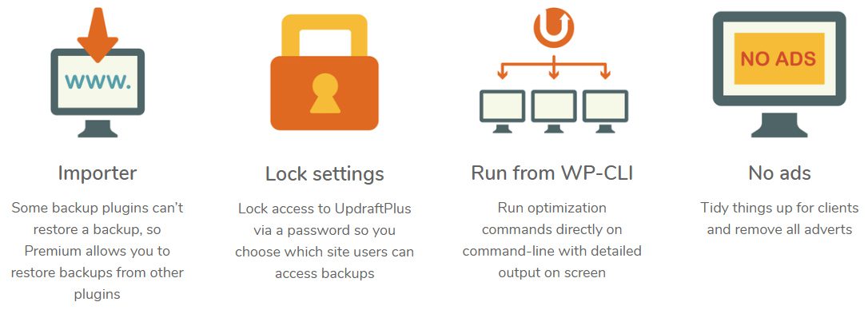Click the middle monitor in the WP-CLI diagram

coord(554,111)
